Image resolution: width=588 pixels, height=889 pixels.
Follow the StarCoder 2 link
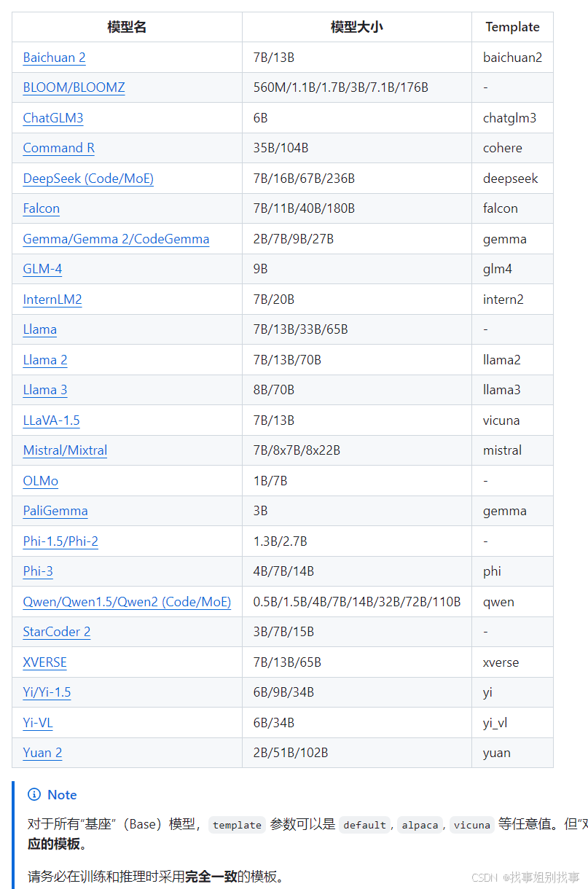click(57, 632)
